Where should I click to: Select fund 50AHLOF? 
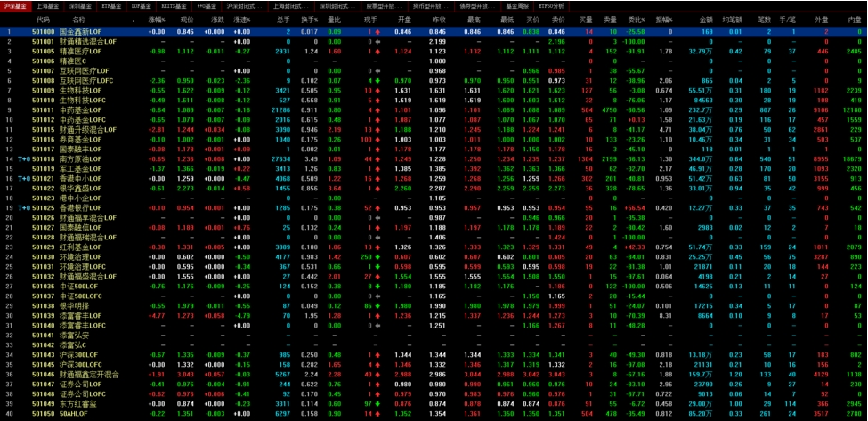pyautogui.click(x=75, y=413)
